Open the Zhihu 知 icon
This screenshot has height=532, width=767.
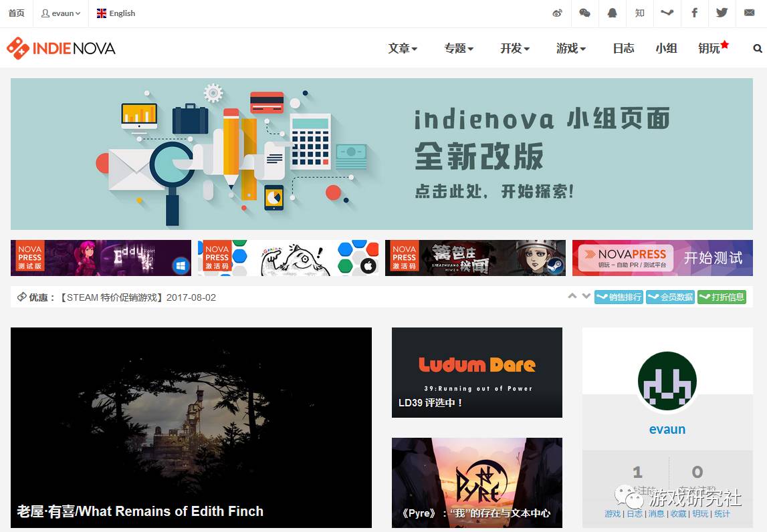639,13
